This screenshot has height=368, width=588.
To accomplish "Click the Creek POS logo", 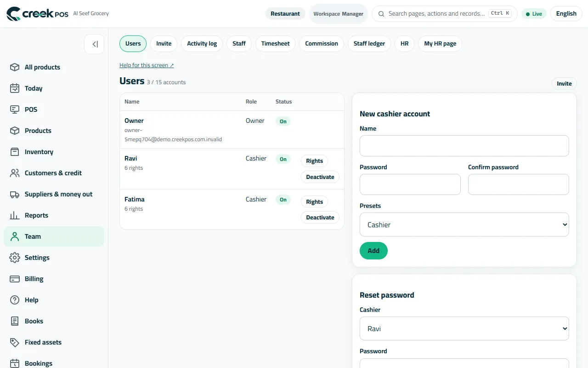I will tap(37, 14).
